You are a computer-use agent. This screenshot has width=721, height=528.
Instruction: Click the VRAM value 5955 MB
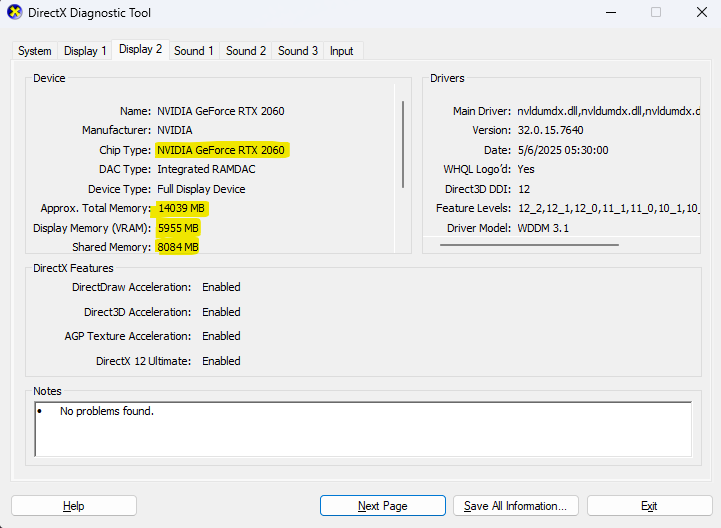[x=178, y=228]
